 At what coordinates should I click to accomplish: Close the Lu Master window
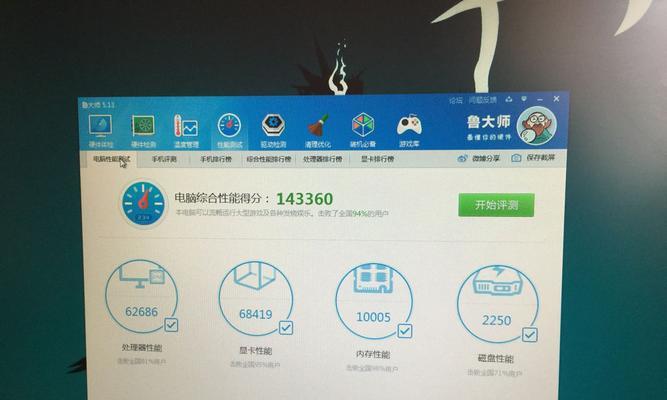click(556, 98)
